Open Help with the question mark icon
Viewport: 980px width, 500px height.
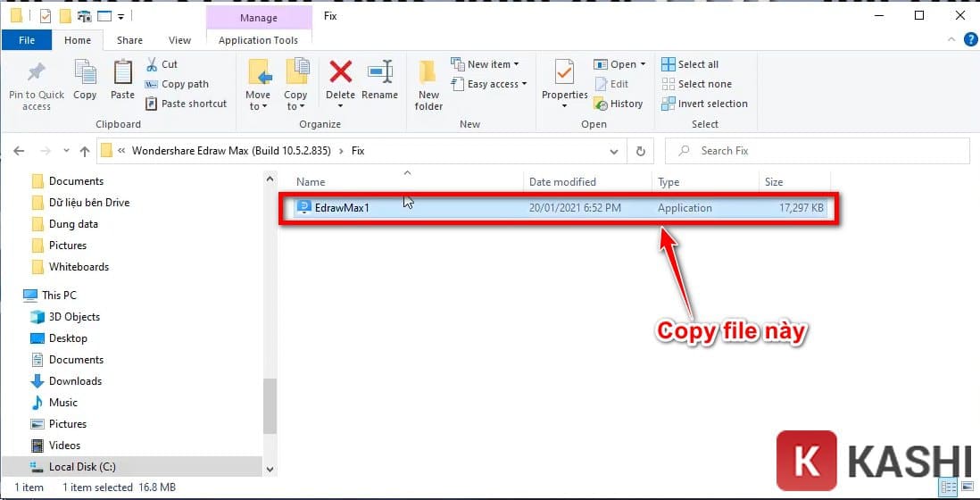tap(970, 39)
